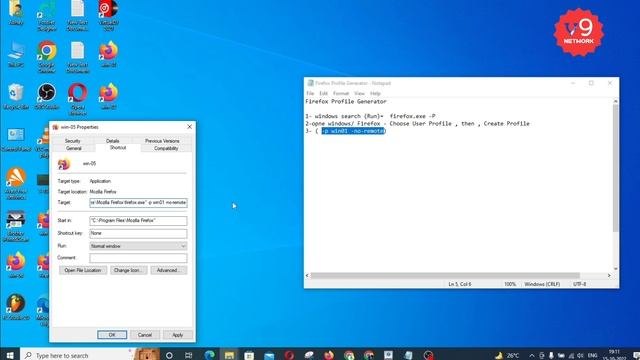Click the UTF-8 encoding status entry
This screenshot has width=640, height=360.
[x=580, y=284]
